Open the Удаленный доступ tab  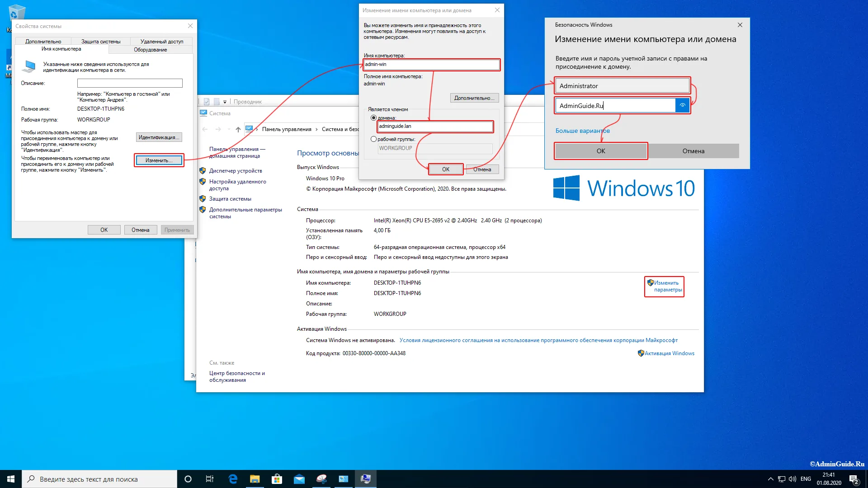162,42
